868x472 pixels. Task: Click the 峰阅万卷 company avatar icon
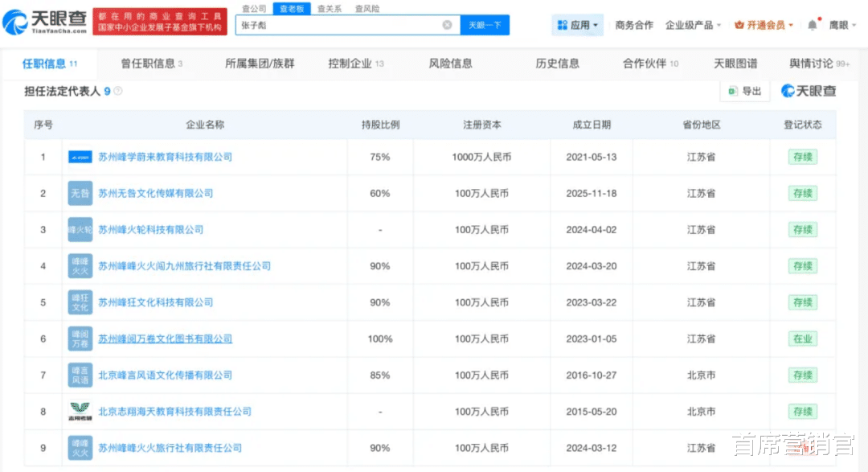[80, 339]
